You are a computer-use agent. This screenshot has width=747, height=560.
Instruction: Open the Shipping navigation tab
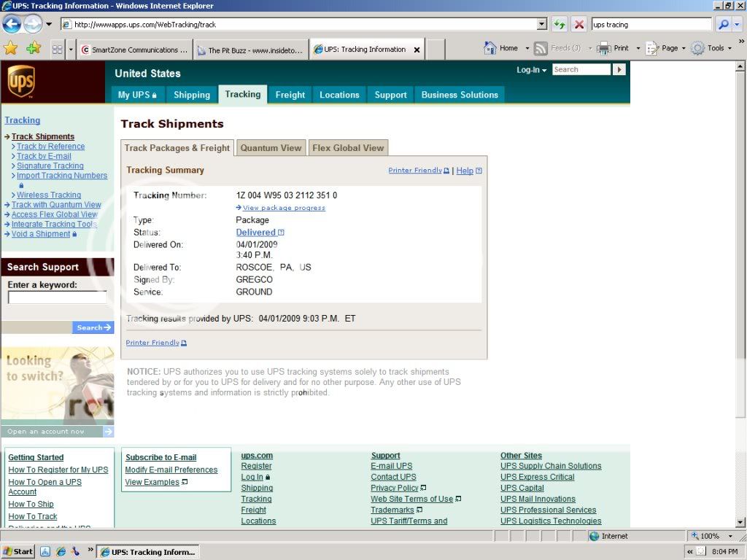pos(192,95)
